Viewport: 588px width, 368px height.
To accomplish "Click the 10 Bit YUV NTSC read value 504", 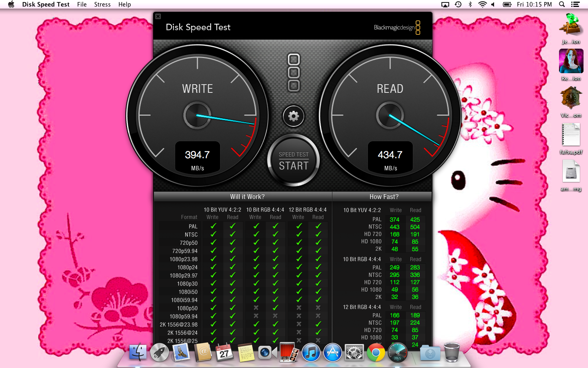I will [x=415, y=227].
